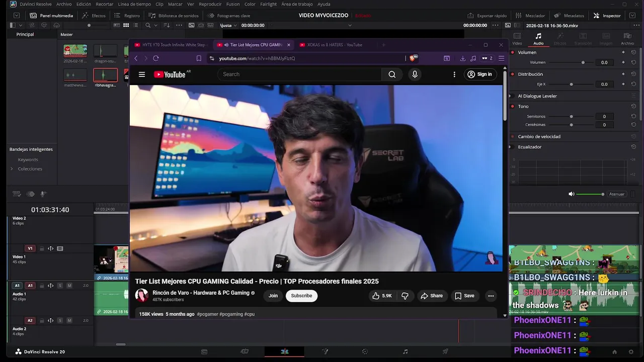Screen dimensions: 644x362
Task: Adjust the green viewer volume slider
Action: (590, 194)
